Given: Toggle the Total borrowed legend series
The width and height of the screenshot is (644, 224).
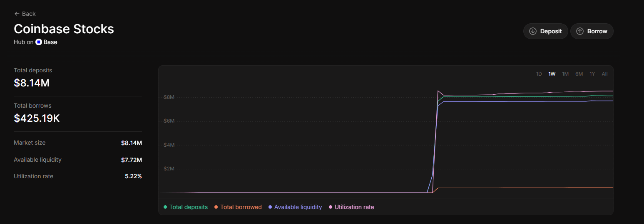Looking at the screenshot, I should pos(238,207).
